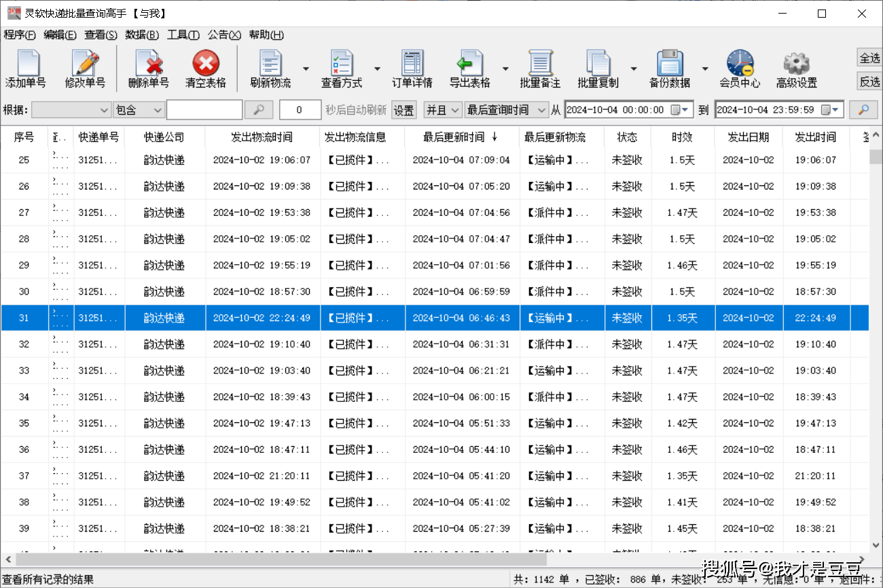Screen dimensions: 883x588
Task: Click cell 2024-10-02 21:20:11
Action: tap(262, 476)
